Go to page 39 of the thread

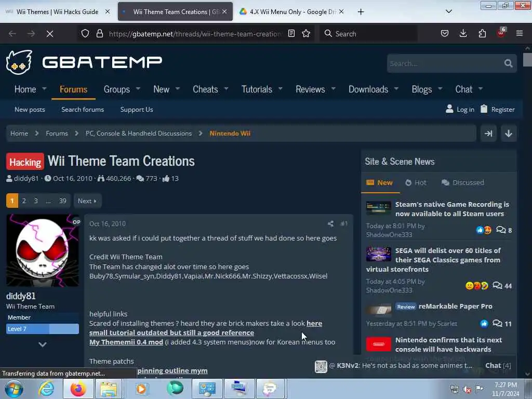(63, 201)
